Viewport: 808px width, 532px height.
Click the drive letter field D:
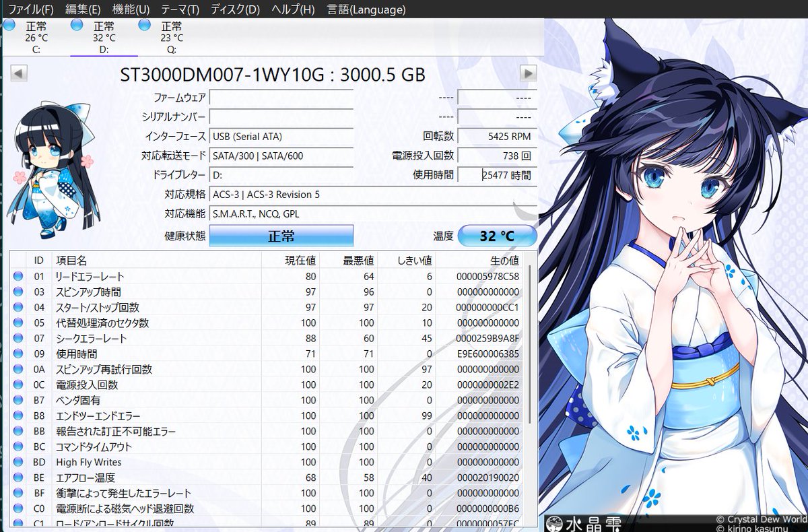pyautogui.click(x=281, y=175)
